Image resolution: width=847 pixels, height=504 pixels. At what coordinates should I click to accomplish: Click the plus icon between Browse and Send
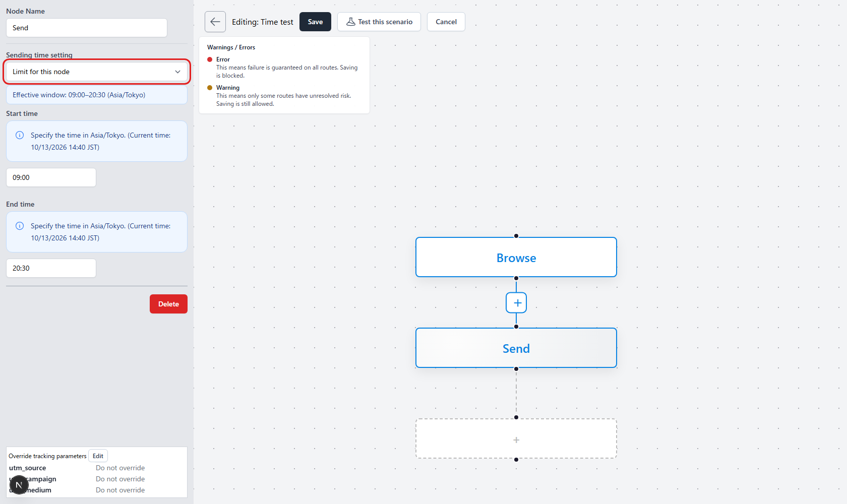516,303
